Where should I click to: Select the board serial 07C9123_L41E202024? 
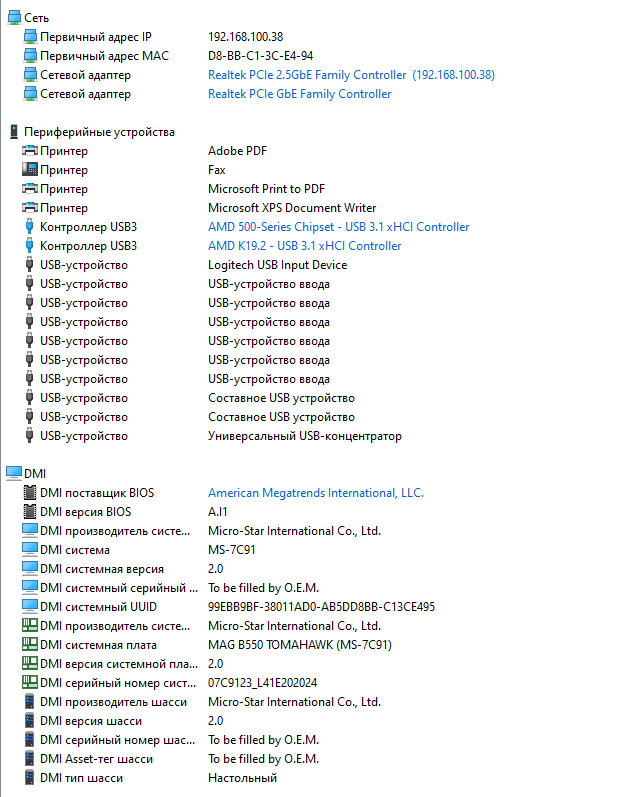pos(262,683)
